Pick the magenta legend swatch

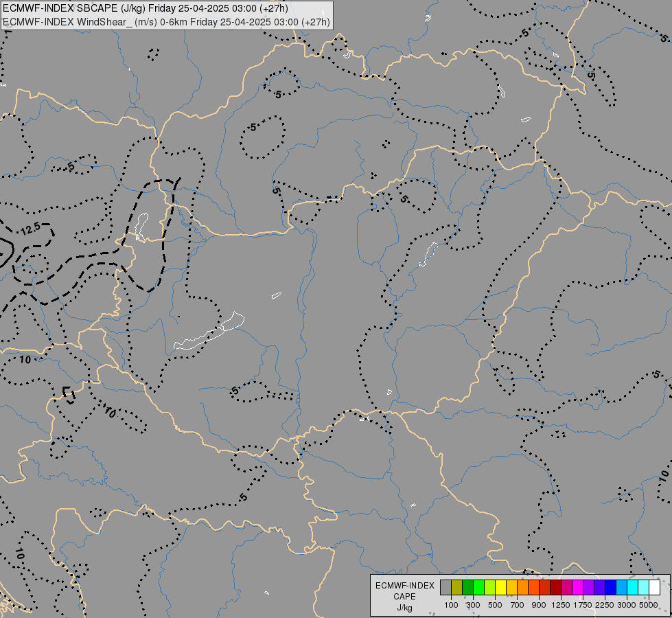click(578, 588)
